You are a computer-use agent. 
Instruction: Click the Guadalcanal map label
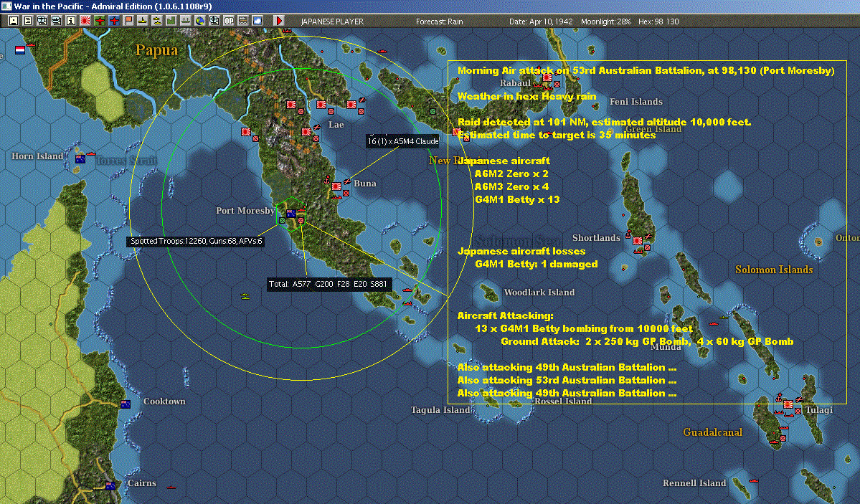point(712,432)
